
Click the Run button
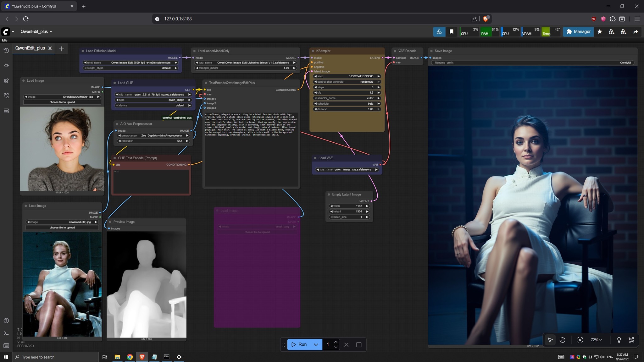coord(299,345)
